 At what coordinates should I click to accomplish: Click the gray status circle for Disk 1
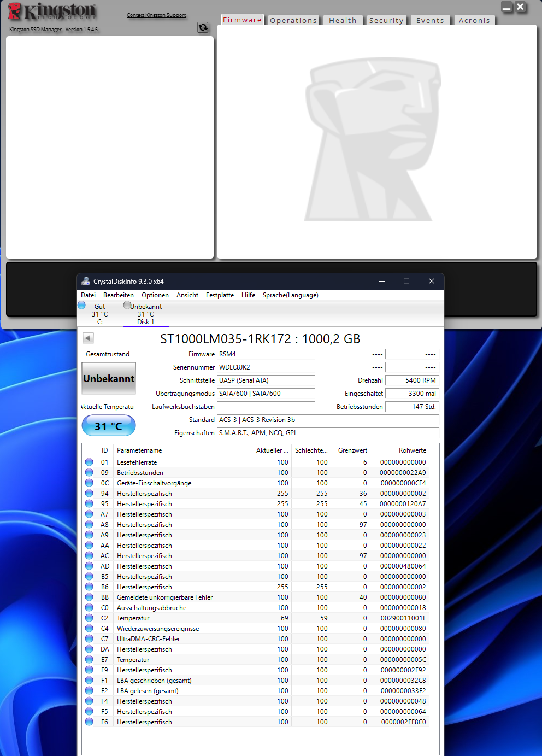pyautogui.click(x=127, y=305)
